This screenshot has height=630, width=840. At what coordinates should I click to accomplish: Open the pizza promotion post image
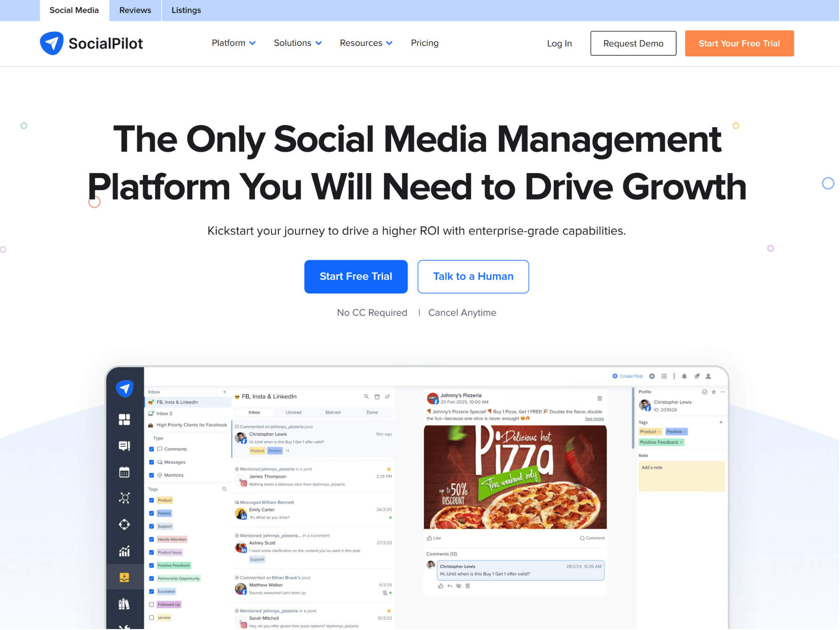coord(515,477)
